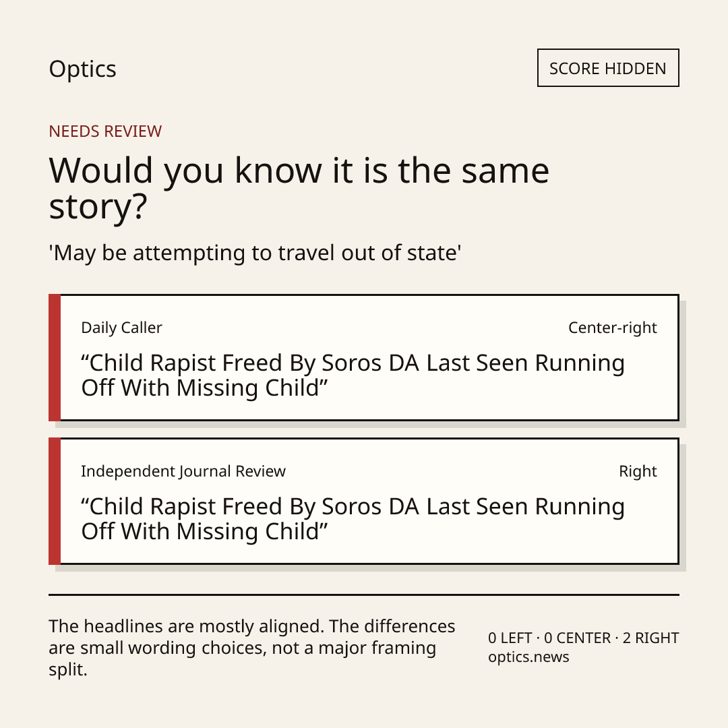The image size is (728, 728).
Task: Click the 2 RIGHT count
Action: tap(650, 638)
